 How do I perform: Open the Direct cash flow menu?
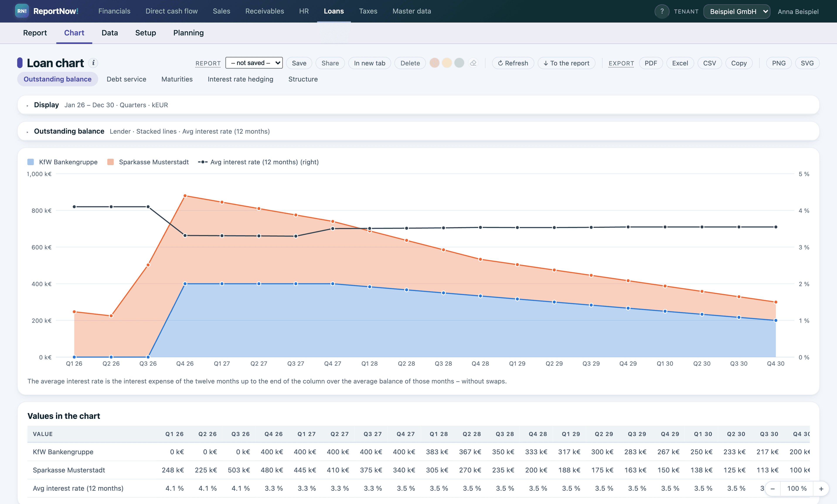tap(172, 11)
